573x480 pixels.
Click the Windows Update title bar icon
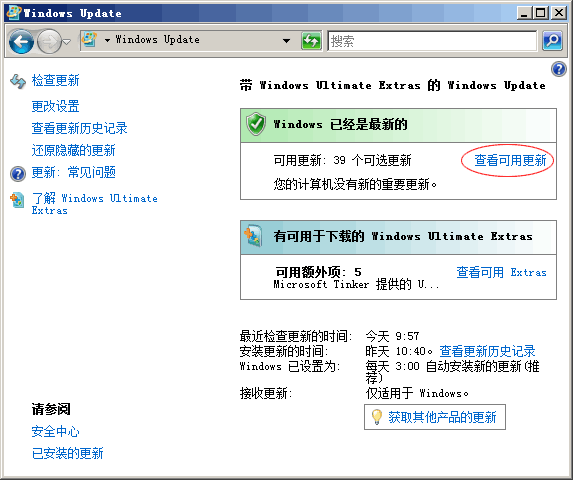tap(14, 12)
